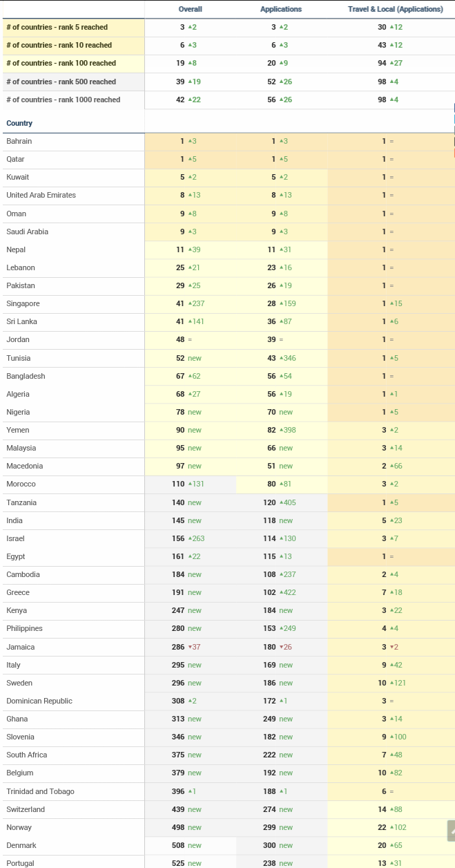Open the Bahrain country row
455x868 pixels.
coord(19,141)
